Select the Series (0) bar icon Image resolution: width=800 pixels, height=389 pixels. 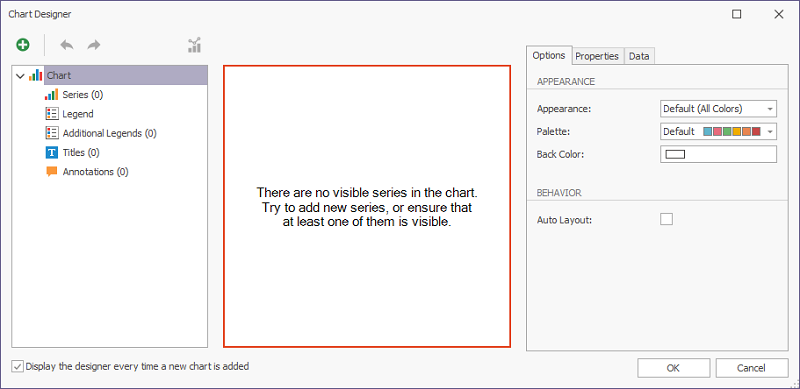tap(52, 94)
